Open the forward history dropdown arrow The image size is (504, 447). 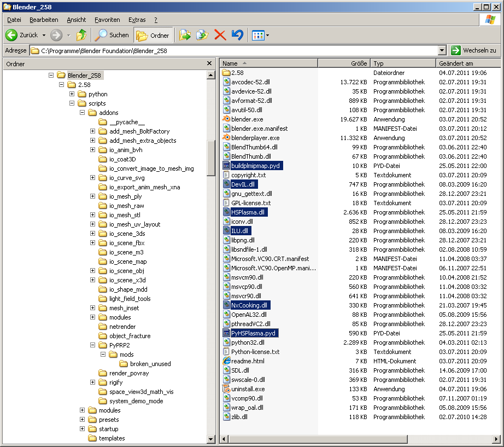(68, 35)
